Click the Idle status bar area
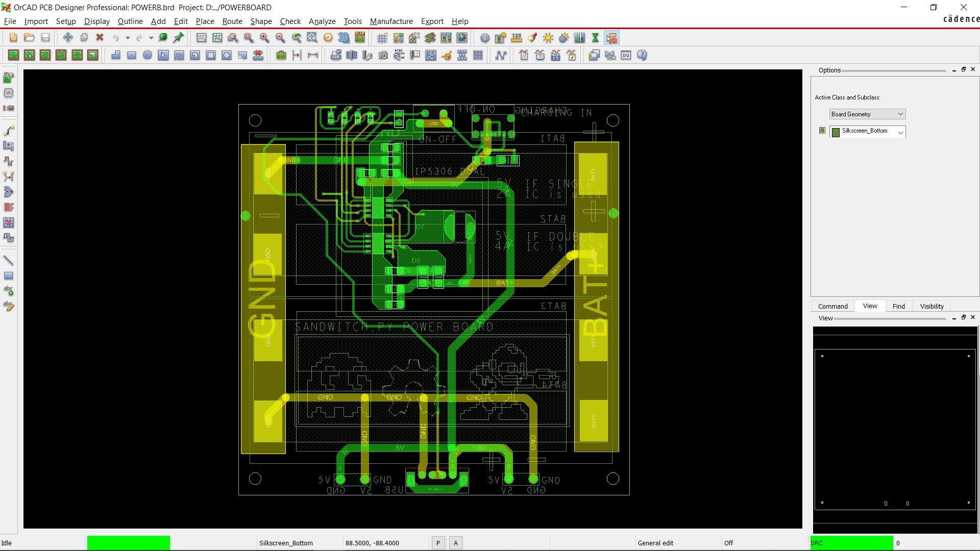 (7, 543)
